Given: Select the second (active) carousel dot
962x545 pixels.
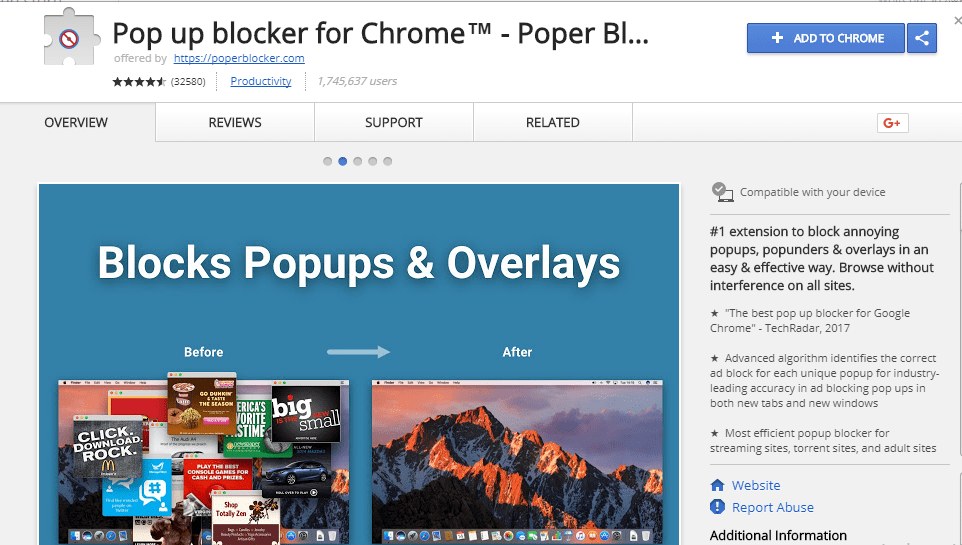Looking at the screenshot, I should tap(342, 161).
